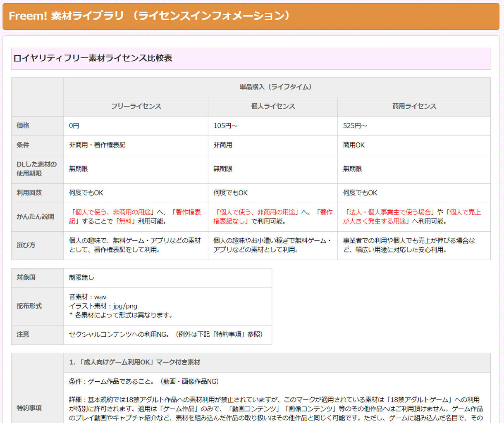Select the 105円～ price cell

(273, 126)
